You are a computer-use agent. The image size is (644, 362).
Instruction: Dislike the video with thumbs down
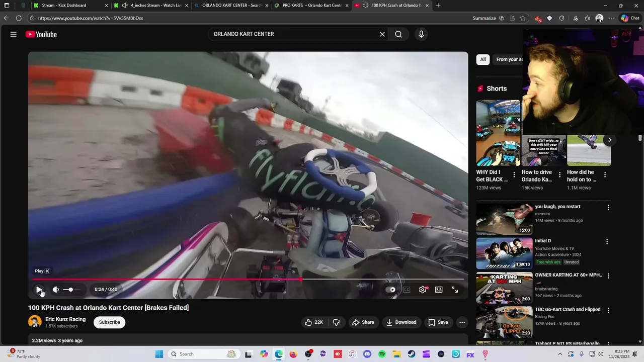337,322
